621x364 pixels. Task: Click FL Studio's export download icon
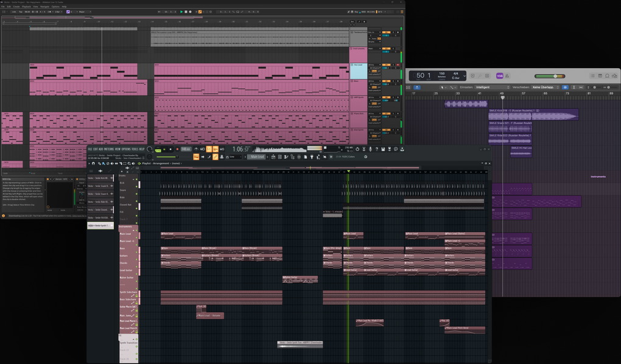tap(402, 149)
